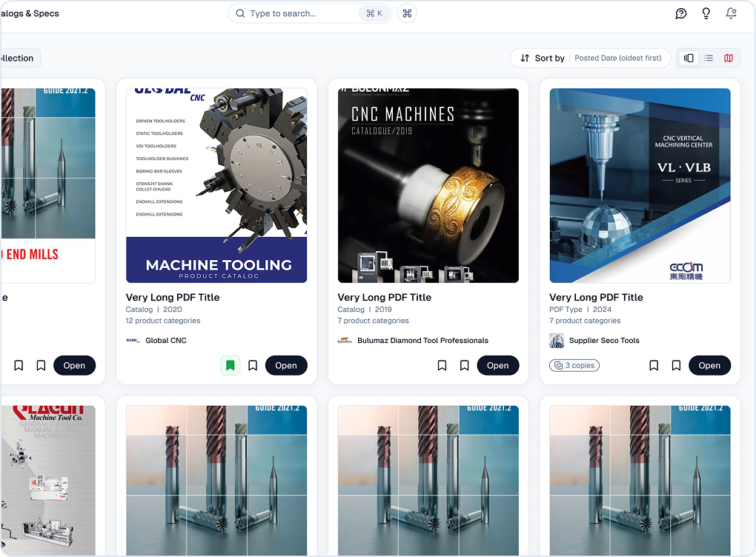Click the Catalogs & Specs page title
The width and height of the screenshot is (756, 557).
(30, 13)
